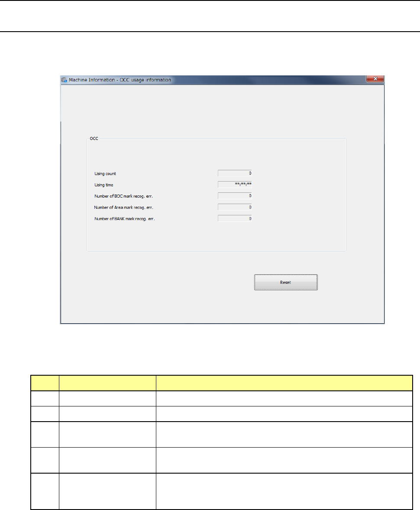Viewport: 420px width, 510px height.
Task: Select the Using count value field
Action: pos(235,173)
